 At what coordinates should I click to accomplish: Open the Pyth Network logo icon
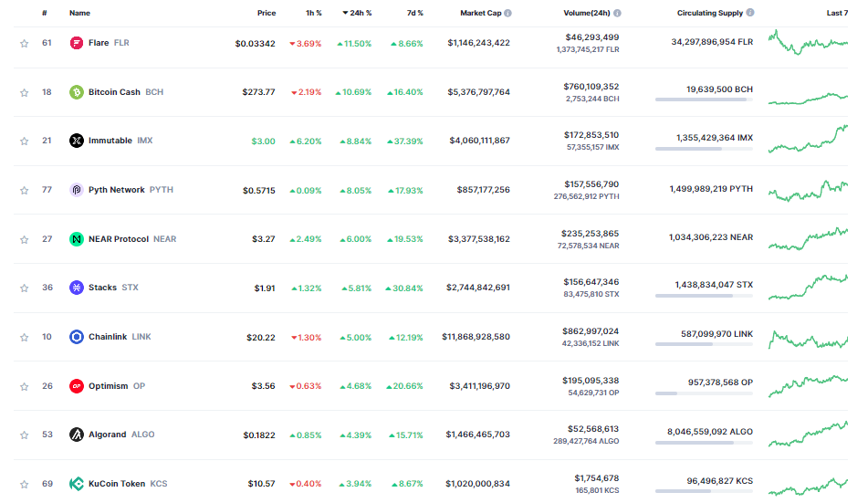point(77,190)
